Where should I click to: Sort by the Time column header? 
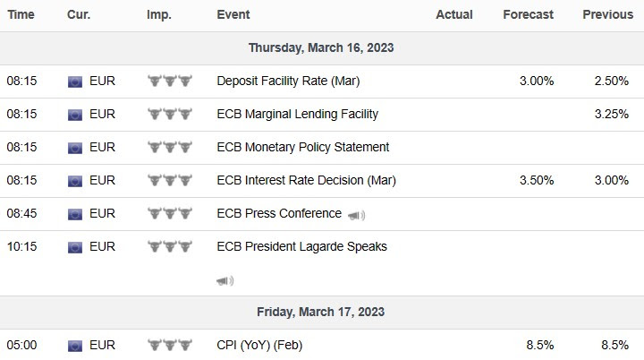[x=21, y=14]
